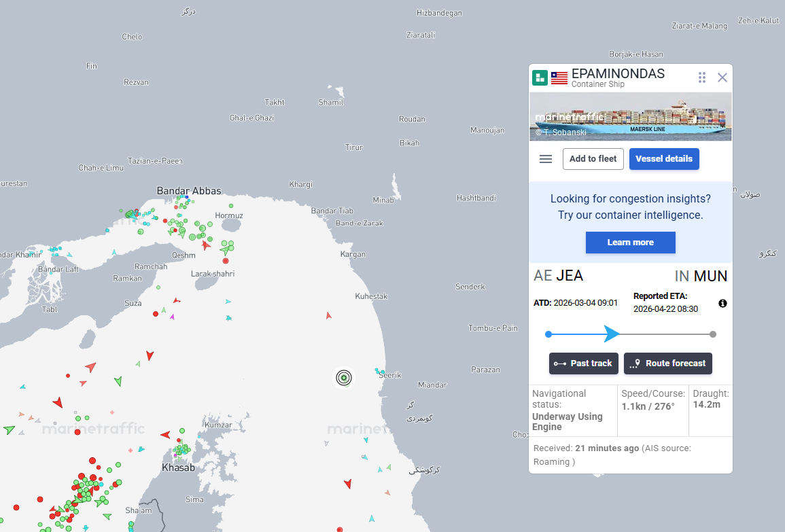Viewport: 785px width, 532px height.
Task: Show the vessel's Past track
Action: pyautogui.click(x=583, y=363)
